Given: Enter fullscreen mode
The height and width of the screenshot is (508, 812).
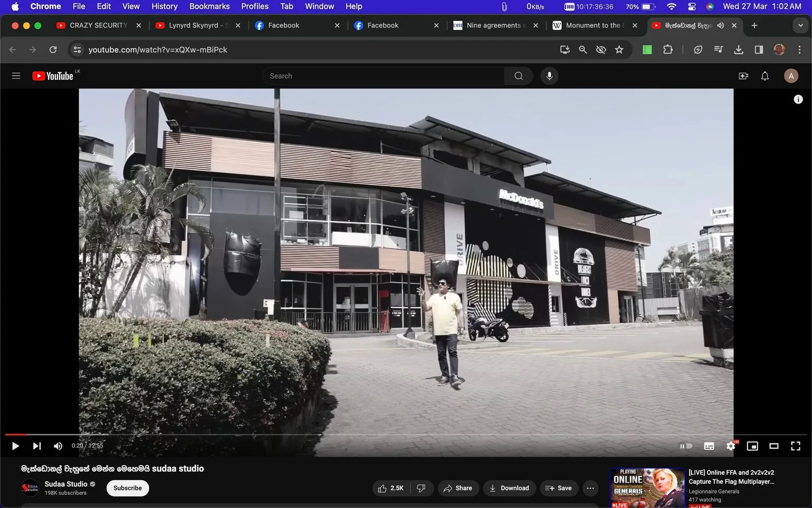Looking at the screenshot, I should [796, 446].
